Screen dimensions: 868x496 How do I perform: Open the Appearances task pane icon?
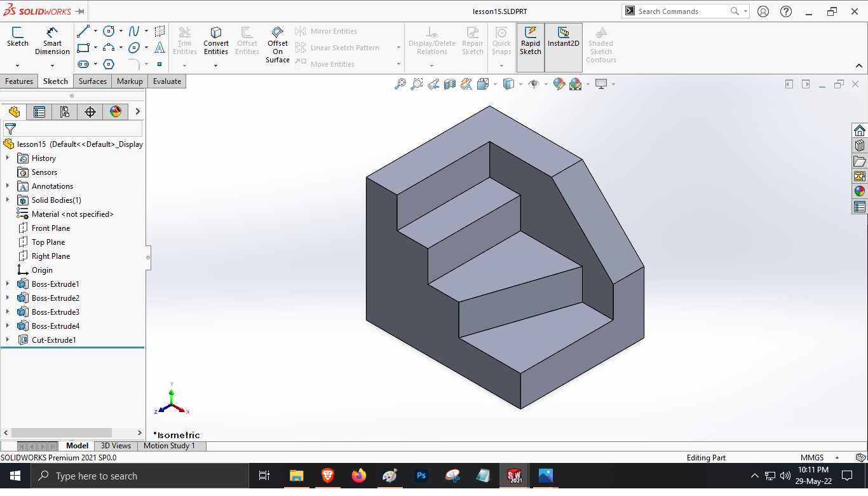(860, 191)
